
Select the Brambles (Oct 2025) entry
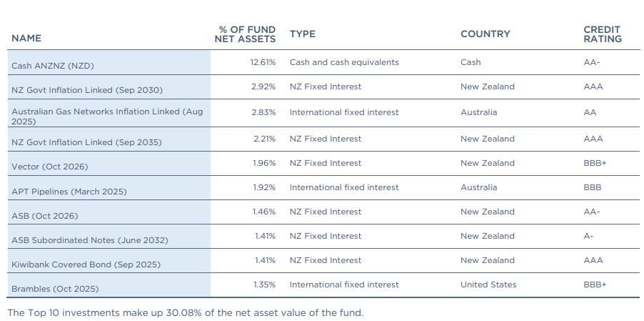[x=55, y=289]
